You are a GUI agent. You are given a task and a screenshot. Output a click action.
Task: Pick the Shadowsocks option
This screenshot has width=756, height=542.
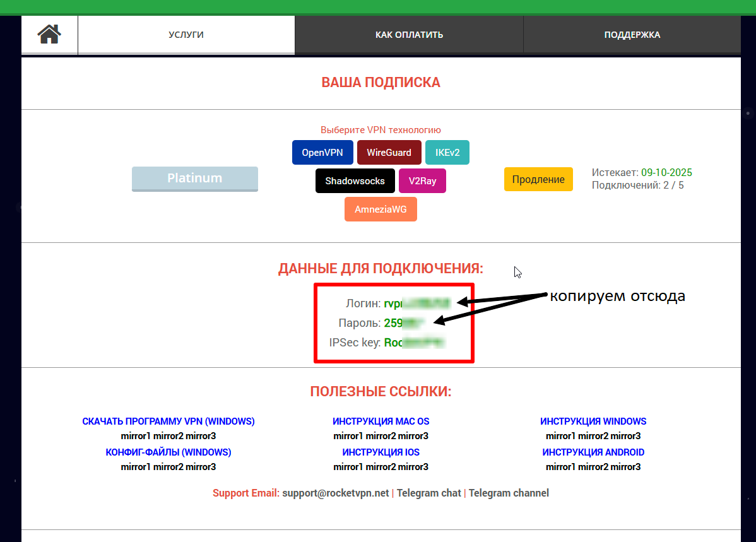click(x=355, y=181)
